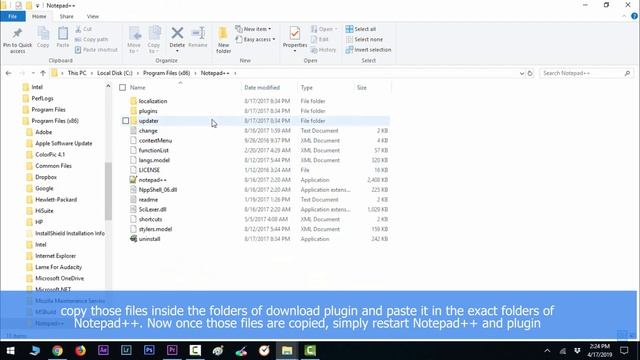Screen dimensions: 640x360
Task: Select the notepad++ application file
Action: coord(153,180)
